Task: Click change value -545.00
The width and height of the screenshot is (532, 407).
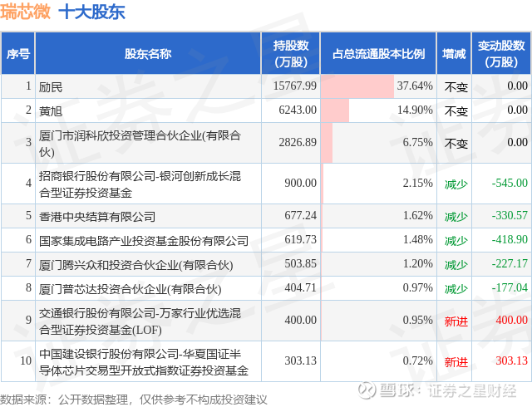Action: coord(510,183)
